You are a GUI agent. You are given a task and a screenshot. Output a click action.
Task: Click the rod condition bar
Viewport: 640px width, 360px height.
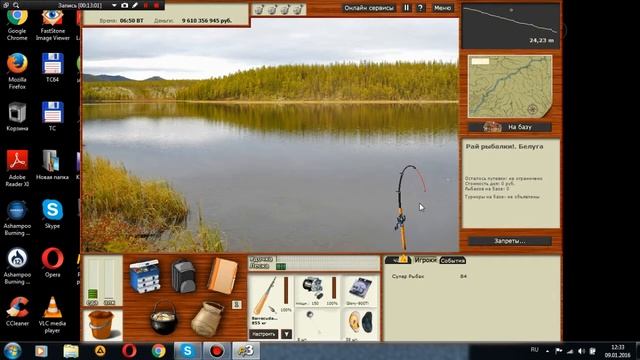[286, 291]
